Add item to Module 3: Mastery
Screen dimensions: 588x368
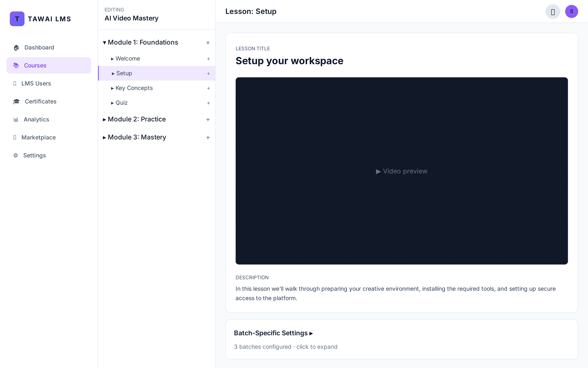(208, 138)
